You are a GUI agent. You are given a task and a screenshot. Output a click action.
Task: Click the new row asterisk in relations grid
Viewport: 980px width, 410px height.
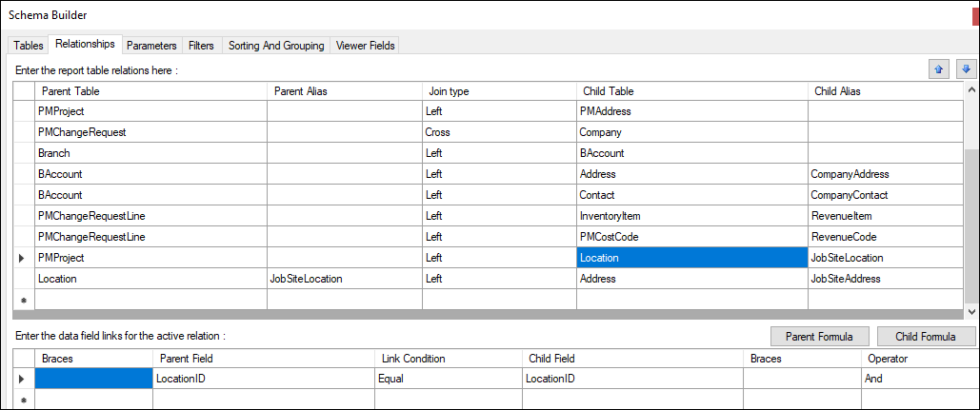[x=23, y=300]
